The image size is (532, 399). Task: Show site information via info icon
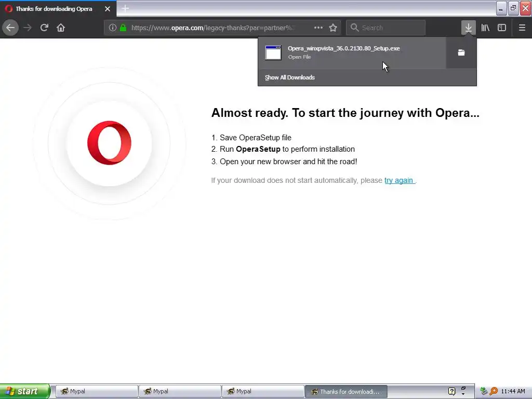pyautogui.click(x=113, y=28)
